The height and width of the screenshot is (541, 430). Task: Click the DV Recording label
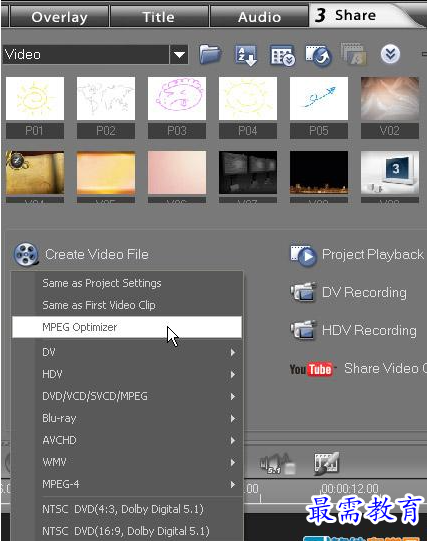(x=364, y=293)
